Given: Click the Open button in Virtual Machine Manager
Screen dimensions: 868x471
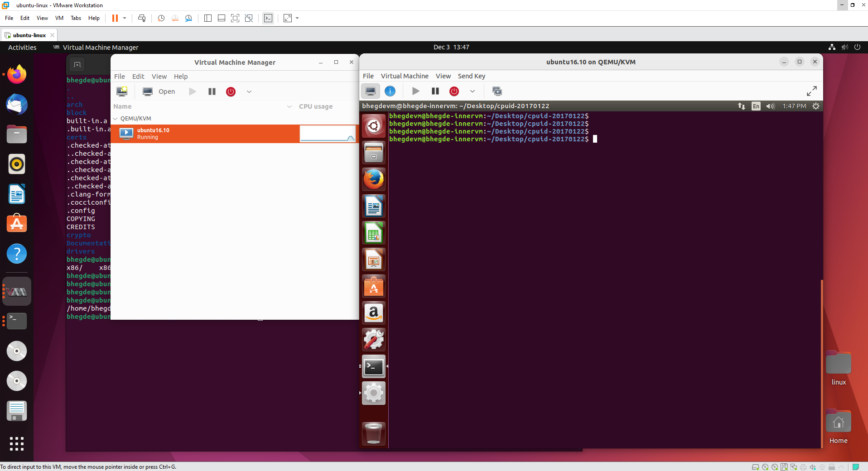Looking at the screenshot, I should (x=159, y=91).
